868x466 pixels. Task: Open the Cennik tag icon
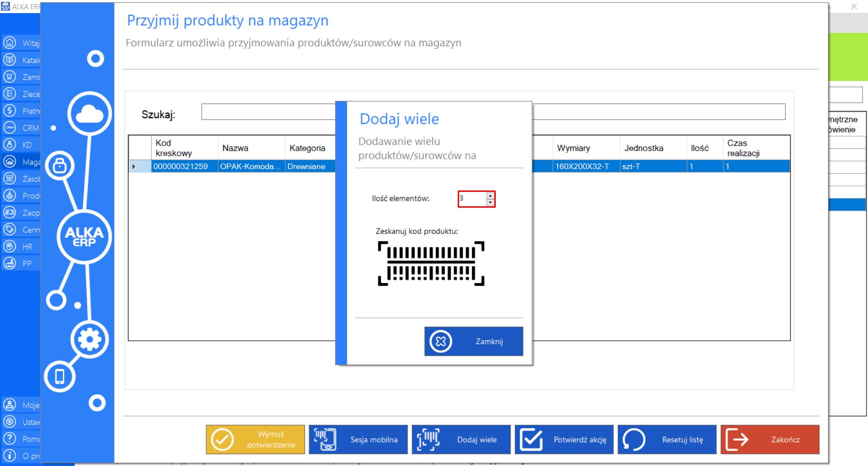[x=9, y=229]
